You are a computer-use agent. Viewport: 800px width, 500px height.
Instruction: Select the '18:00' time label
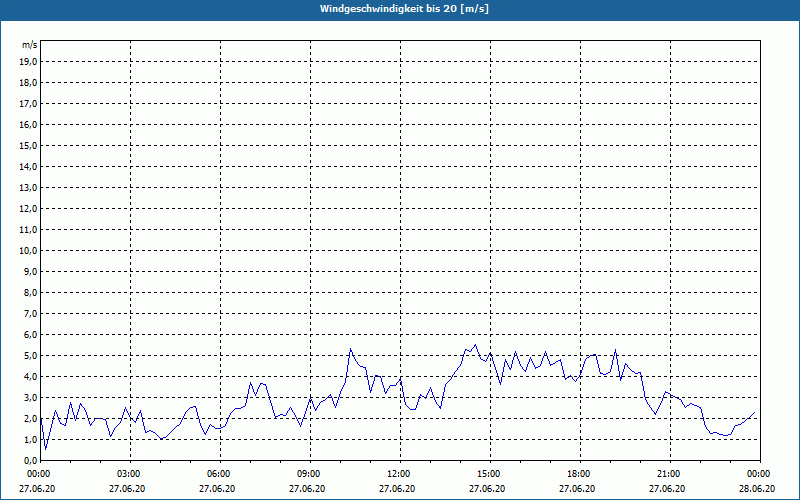click(x=580, y=474)
